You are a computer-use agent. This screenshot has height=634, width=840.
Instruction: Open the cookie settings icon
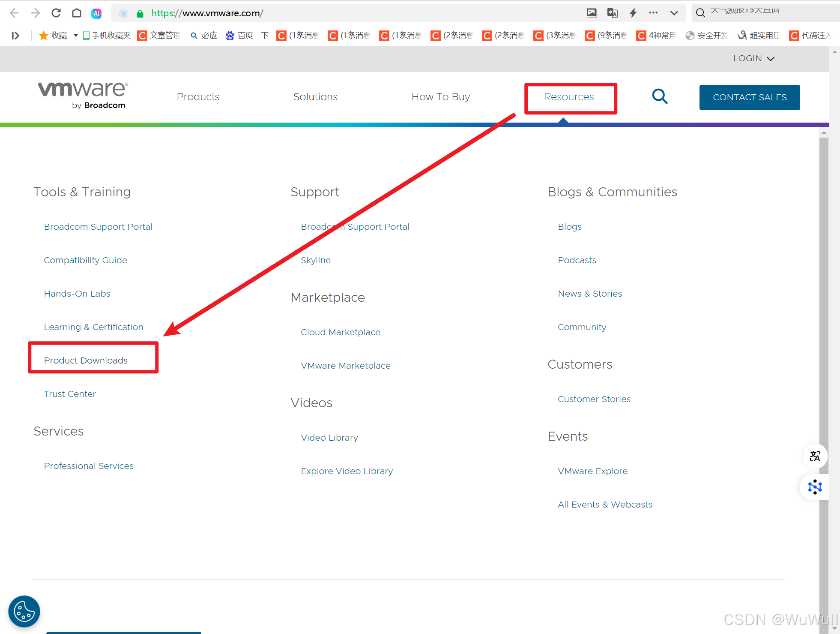tap(24, 611)
